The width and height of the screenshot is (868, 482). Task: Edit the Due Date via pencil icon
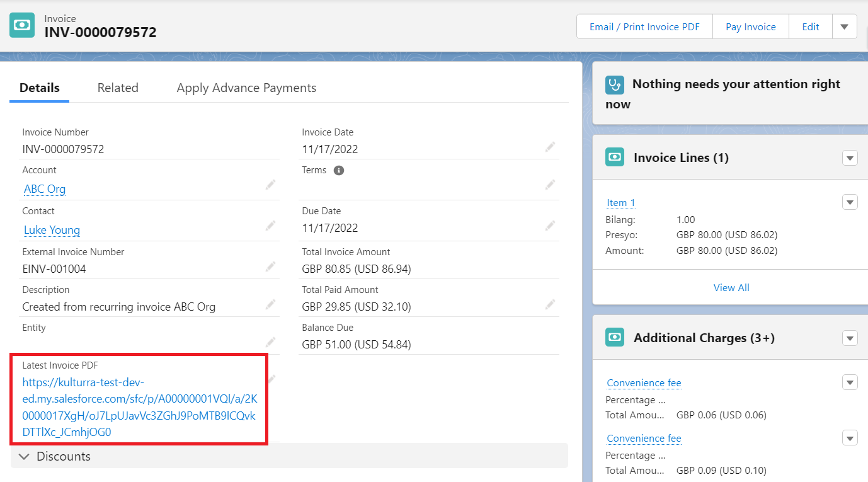[x=550, y=226]
